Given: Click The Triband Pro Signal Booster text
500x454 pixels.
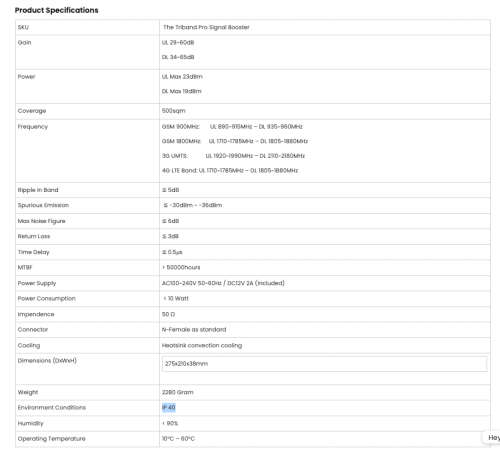Looking at the screenshot, I should (206, 27).
